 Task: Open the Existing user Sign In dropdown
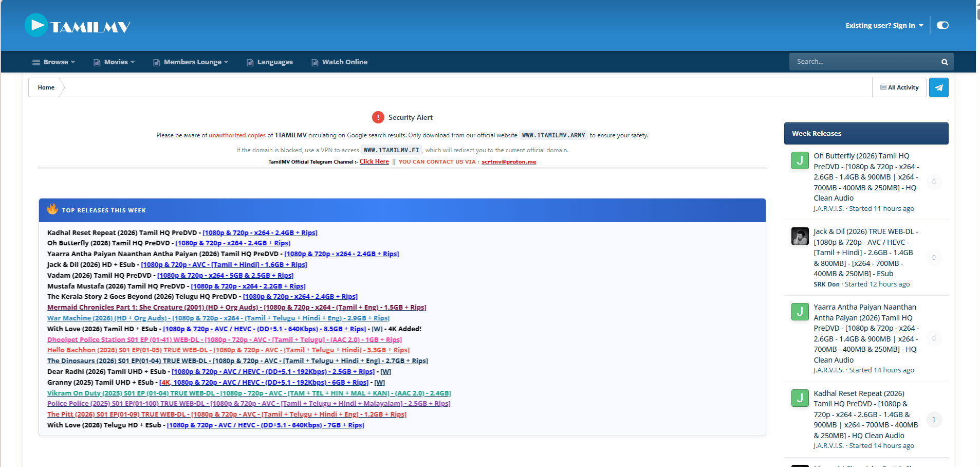coord(884,25)
